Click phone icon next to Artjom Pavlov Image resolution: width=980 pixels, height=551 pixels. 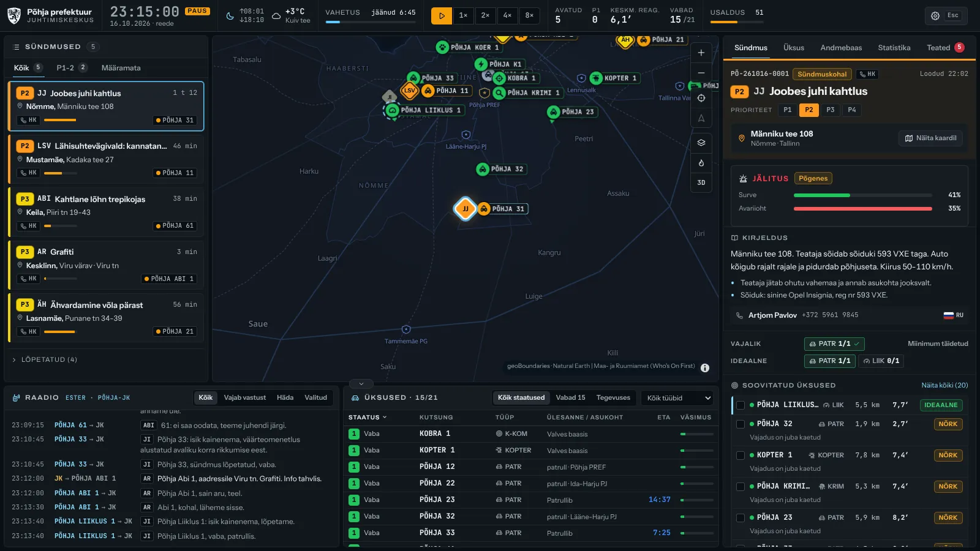tap(739, 315)
